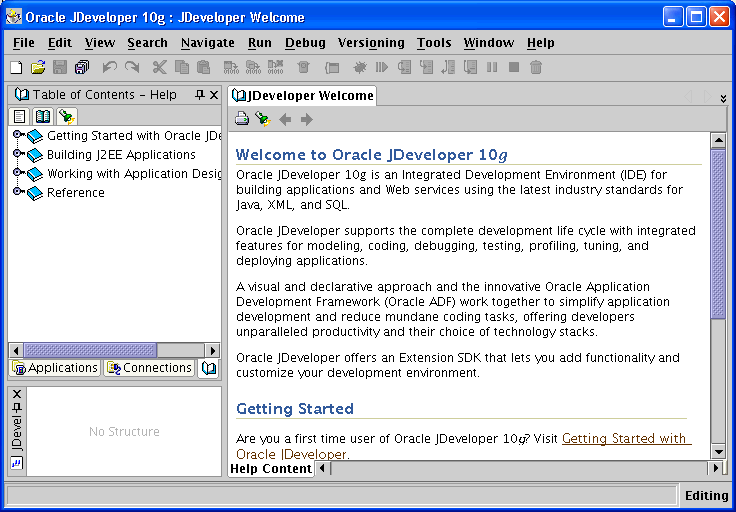Open the Edit menu
This screenshot has height=512, width=736.
(x=60, y=43)
